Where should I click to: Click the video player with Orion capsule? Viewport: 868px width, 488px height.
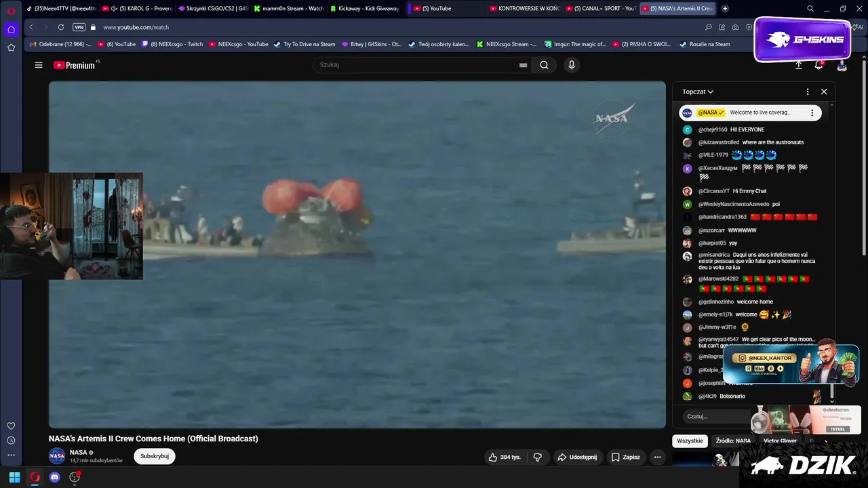(x=357, y=255)
